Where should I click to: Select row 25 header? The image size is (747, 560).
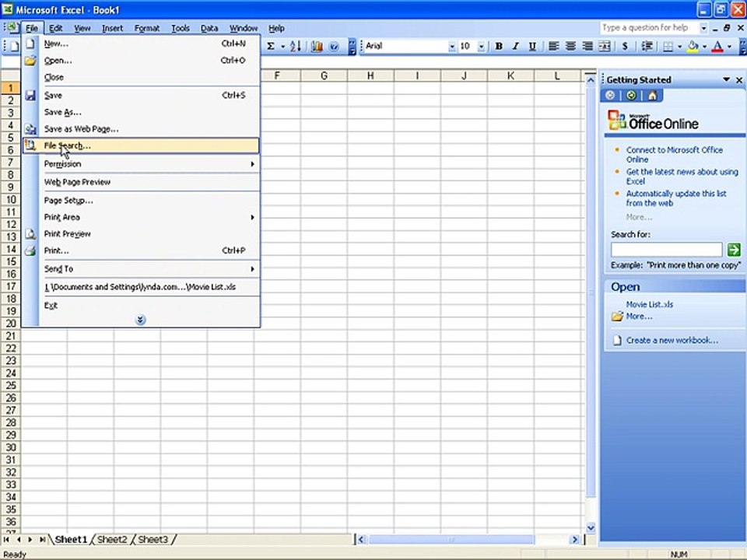click(10, 385)
